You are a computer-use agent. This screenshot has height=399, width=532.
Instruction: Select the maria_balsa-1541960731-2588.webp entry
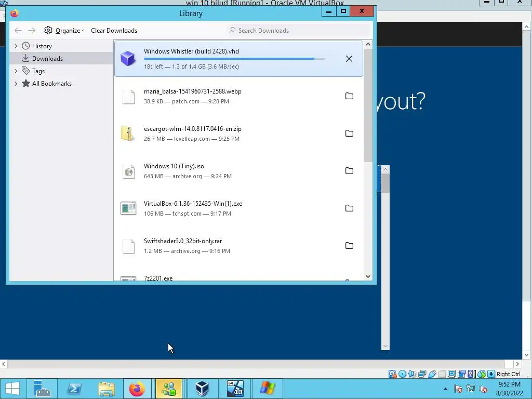[238, 96]
